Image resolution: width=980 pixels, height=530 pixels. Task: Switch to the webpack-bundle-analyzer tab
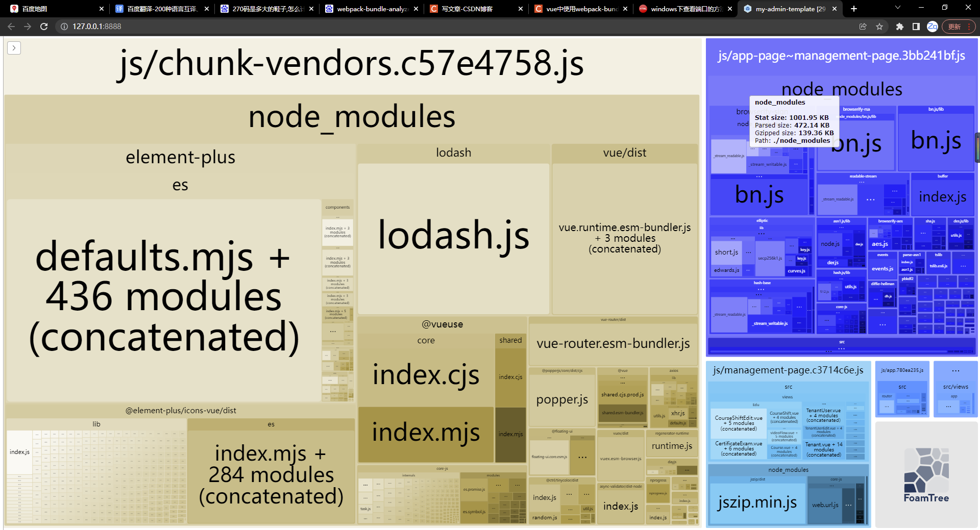click(371, 9)
